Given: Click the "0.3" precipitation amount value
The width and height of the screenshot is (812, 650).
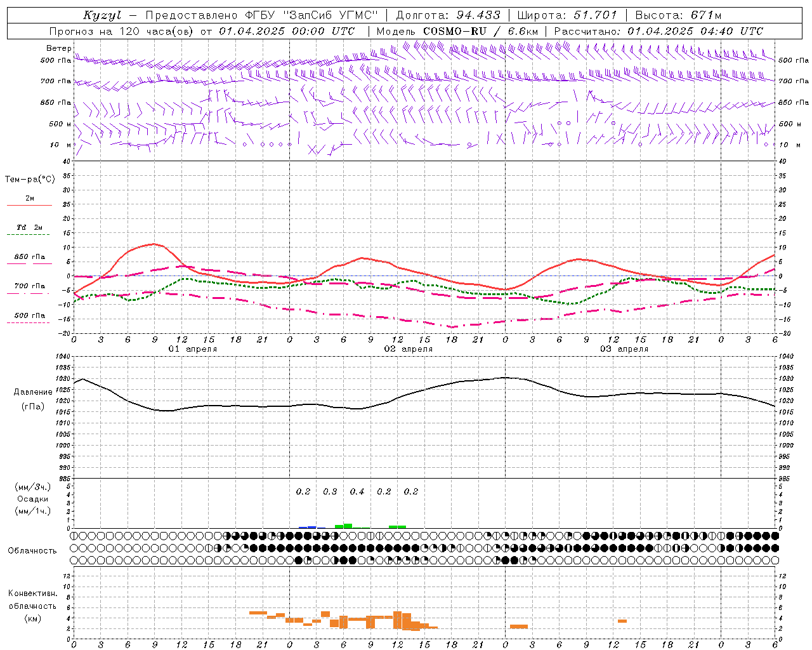Looking at the screenshot, I should pos(330,491).
